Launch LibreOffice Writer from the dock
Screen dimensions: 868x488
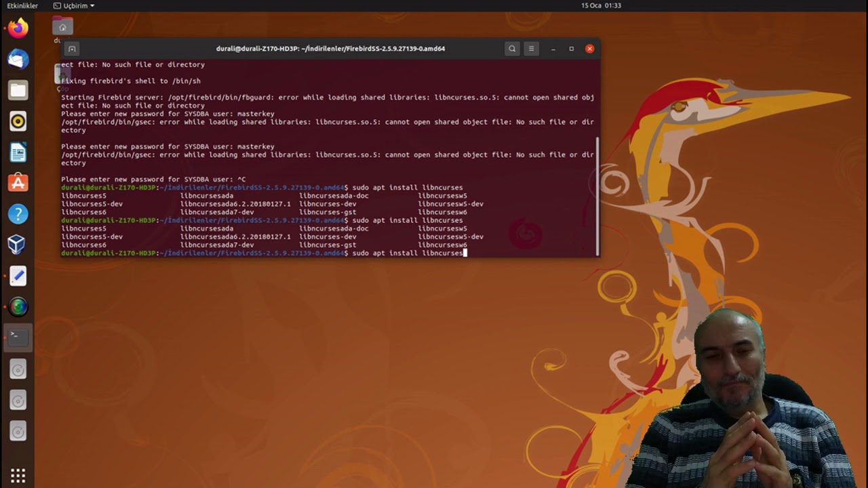pos(18,152)
